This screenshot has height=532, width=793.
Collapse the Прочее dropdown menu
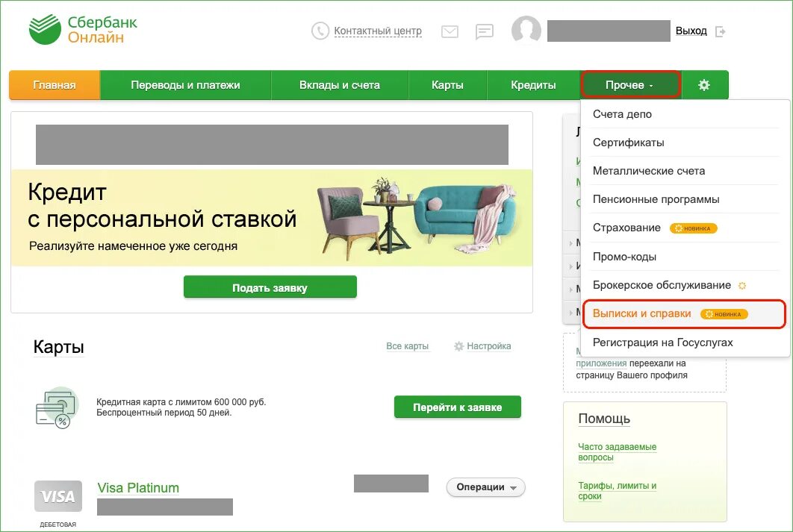point(630,85)
